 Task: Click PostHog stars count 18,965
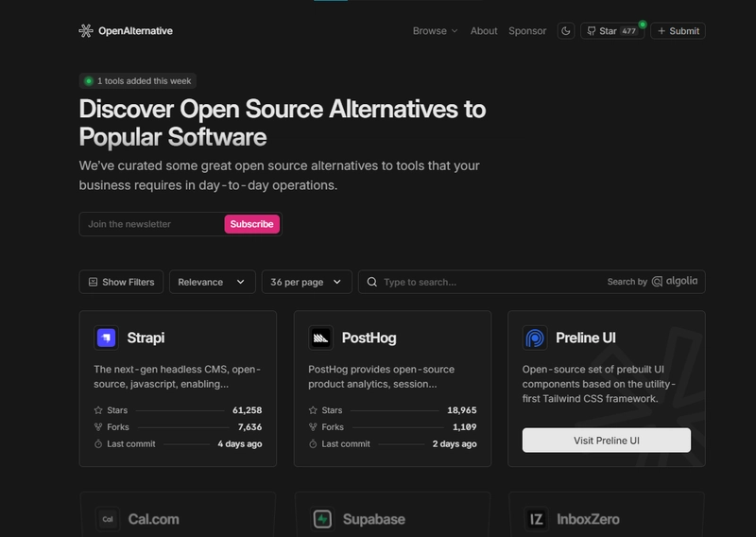coord(462,410)
